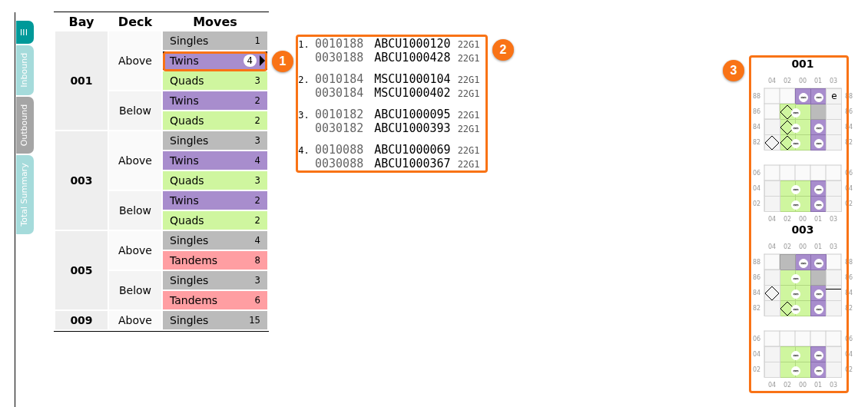
Task: Choose bay 009 Above Singles row
Action: (215, 320)
